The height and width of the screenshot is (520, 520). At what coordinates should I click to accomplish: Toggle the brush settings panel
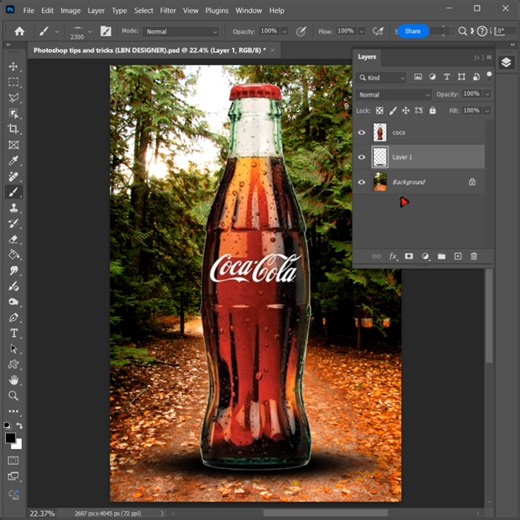pos(106,31)
